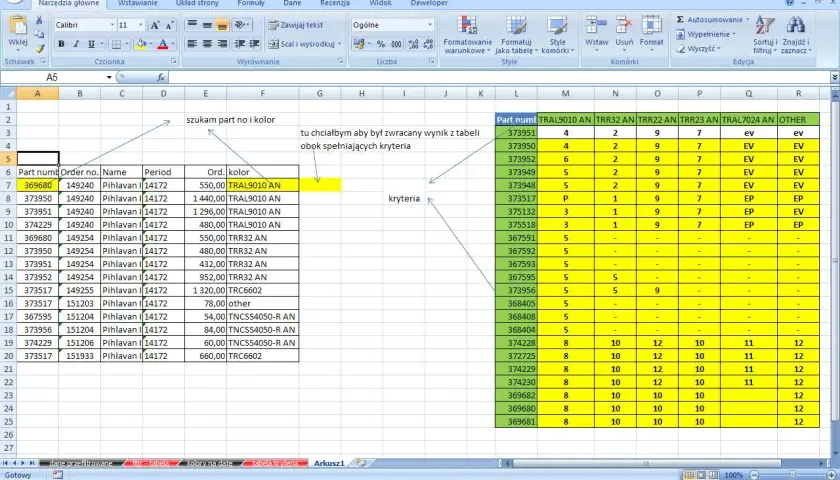Viewport: 840px width, 480px height.
Task: Open the Czcionka group dialog launcher
Action: click(174, 62)
